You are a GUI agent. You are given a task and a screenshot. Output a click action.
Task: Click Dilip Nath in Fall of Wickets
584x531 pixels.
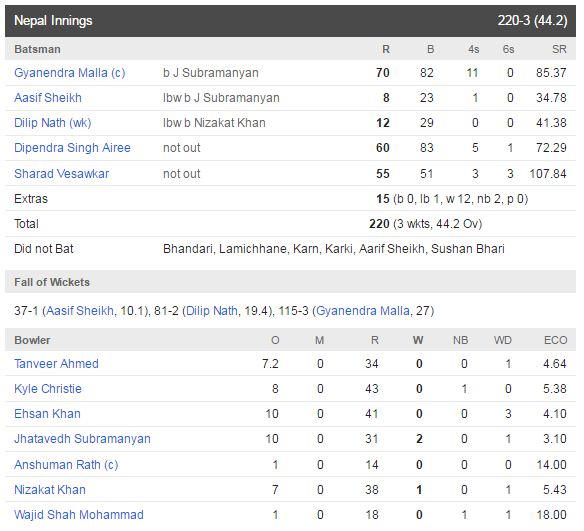pyautogui.click(x=212, y=311)
